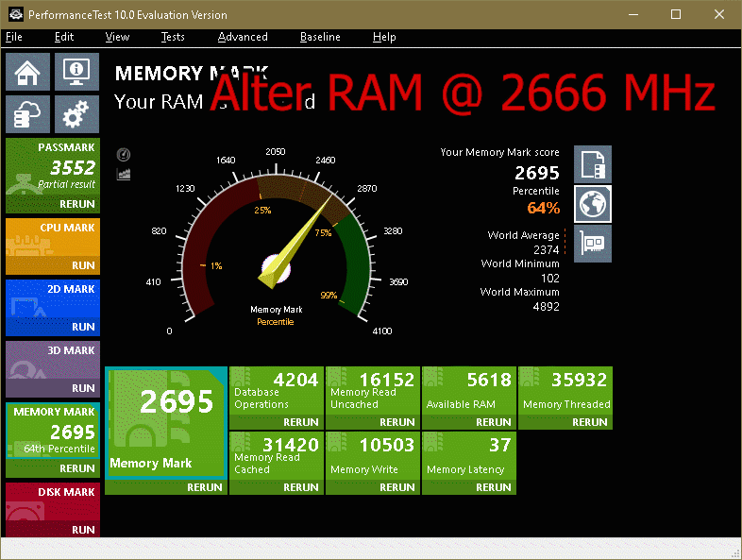Go to the Home screen icon
Viewport: 742px width, 560px height.
click(x=27, y=72)
